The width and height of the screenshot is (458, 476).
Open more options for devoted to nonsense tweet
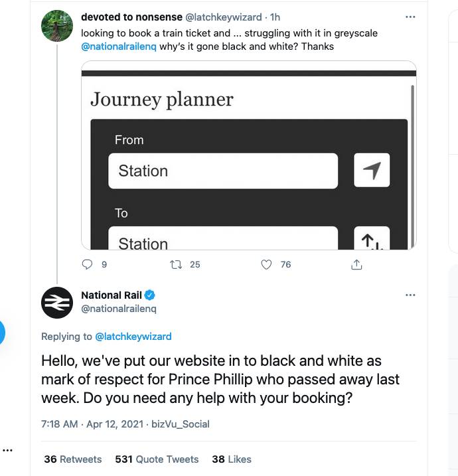410,17
